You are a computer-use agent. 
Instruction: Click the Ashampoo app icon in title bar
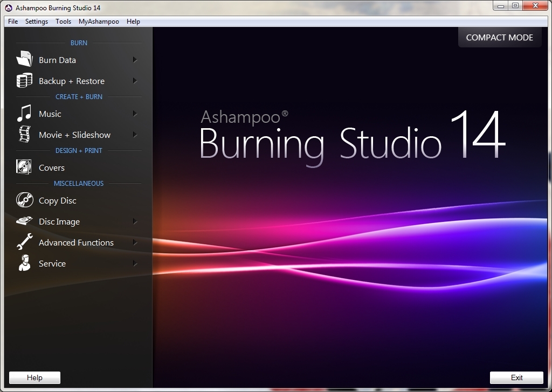9,8
